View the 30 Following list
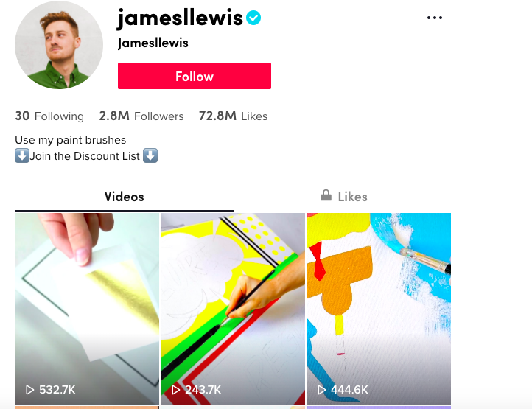Screen dimensions: 532x409 (49, 116)
